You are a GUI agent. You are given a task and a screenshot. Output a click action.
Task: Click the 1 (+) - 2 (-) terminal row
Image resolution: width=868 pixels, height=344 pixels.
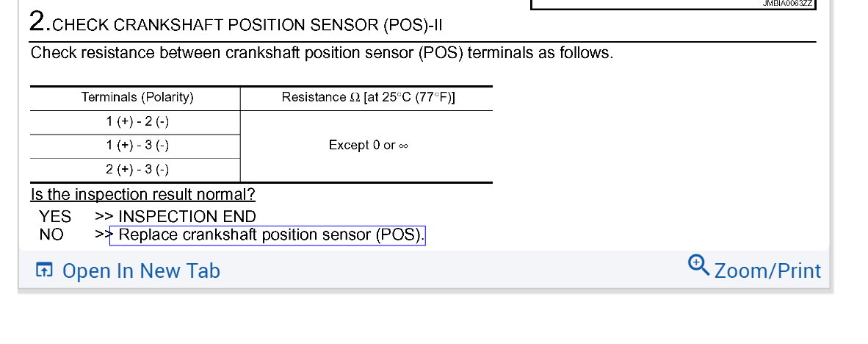click(137, 122)
